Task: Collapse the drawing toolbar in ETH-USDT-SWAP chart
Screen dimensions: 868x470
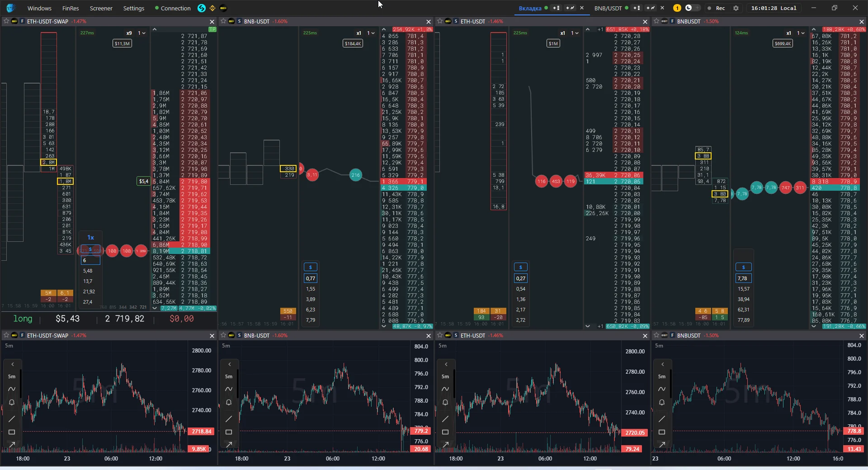Action: point(12,364)
